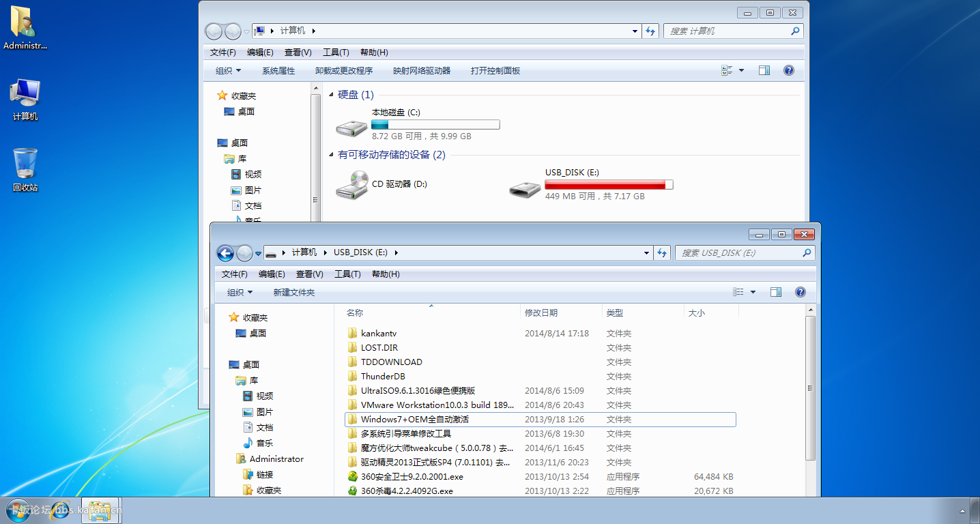Select 360杀毒4.2.2.4092G.exe file
Screen dimensions: 980x524
point(407,491)
